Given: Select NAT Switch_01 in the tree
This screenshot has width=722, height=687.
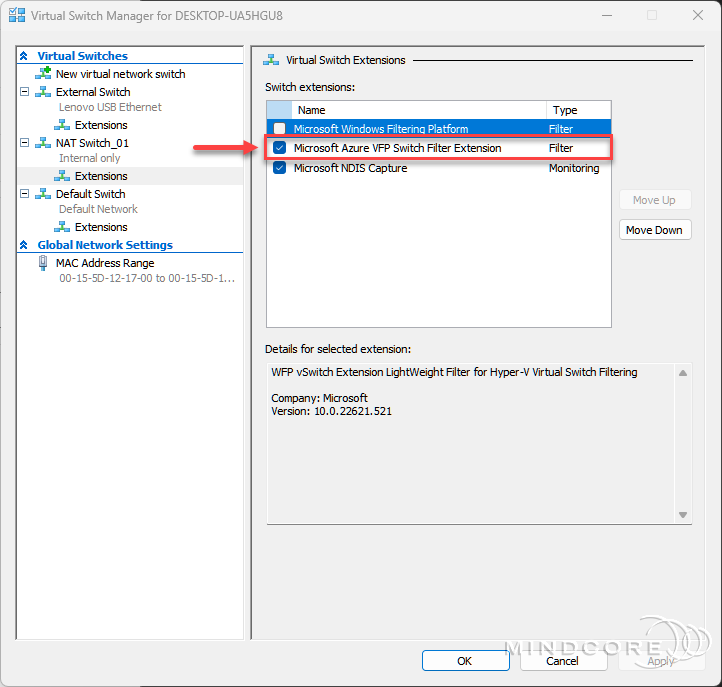Looking at the screenshot, I should [92, 143].
